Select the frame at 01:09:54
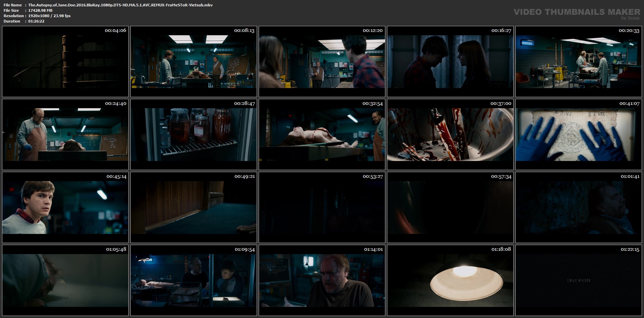This screenshot has height=318, width=644. tap(194, 280)
